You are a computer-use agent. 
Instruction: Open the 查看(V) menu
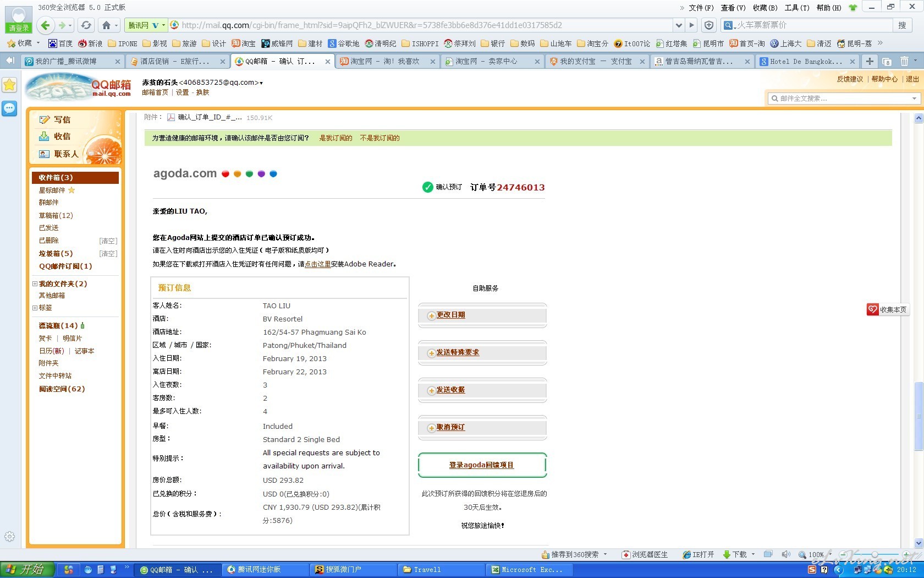tap(733, 8)
